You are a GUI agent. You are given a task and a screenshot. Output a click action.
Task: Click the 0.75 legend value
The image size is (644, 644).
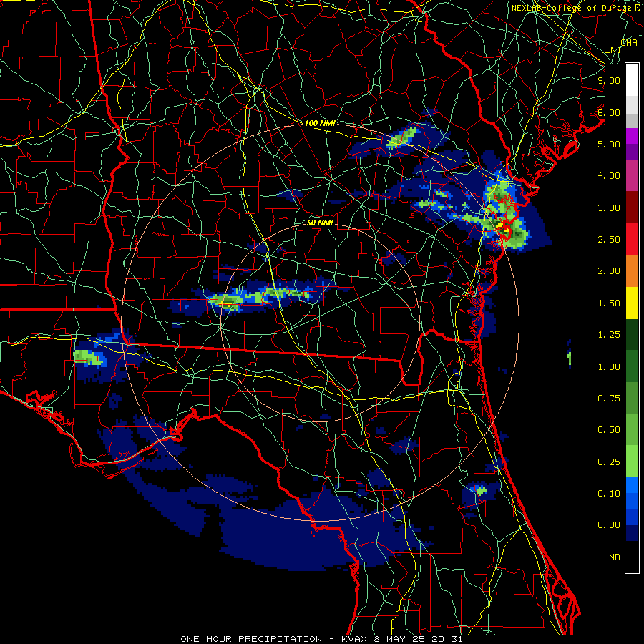pyautogui.click(x=609, y=399)
